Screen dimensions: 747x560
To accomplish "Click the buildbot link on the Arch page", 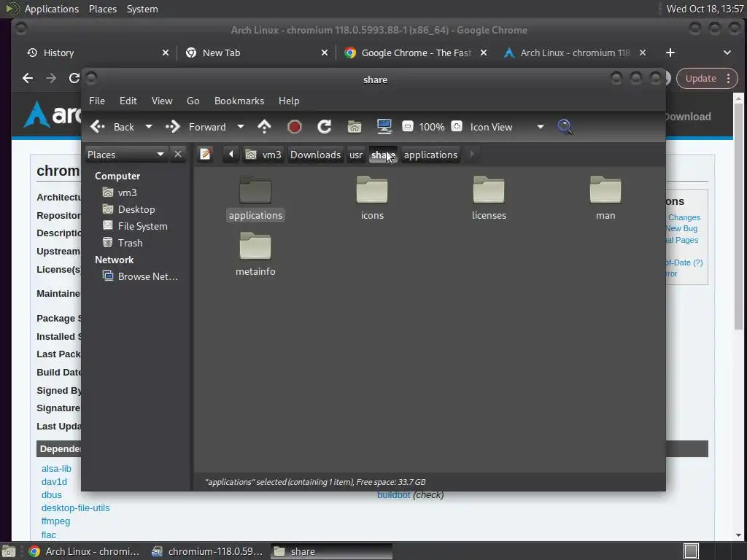I will (393, 495).
